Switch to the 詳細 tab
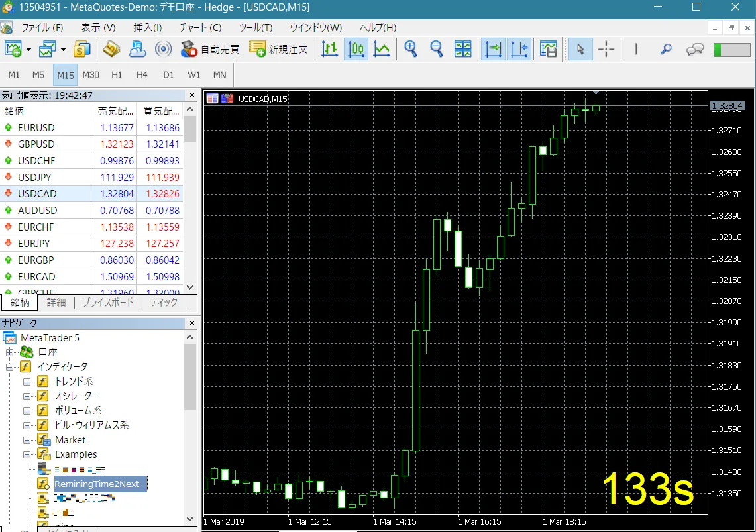The width and height of the screenshot is (756, 532). 56,303
